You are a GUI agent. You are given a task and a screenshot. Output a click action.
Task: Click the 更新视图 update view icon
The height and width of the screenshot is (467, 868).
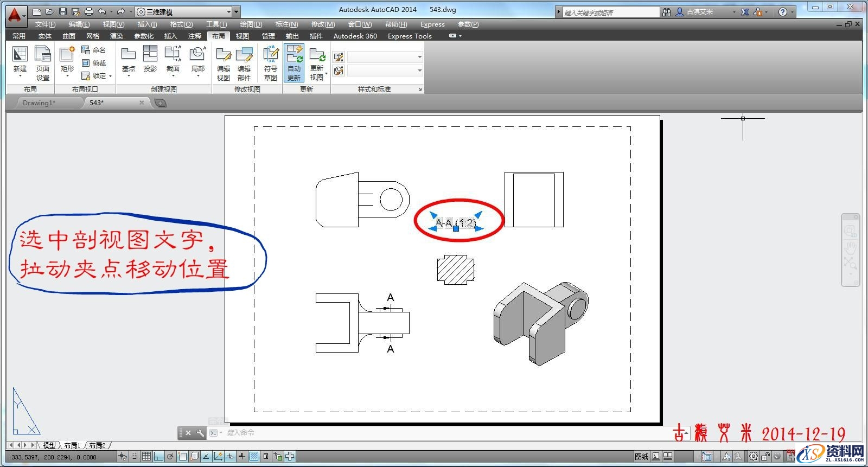(317, 63)
